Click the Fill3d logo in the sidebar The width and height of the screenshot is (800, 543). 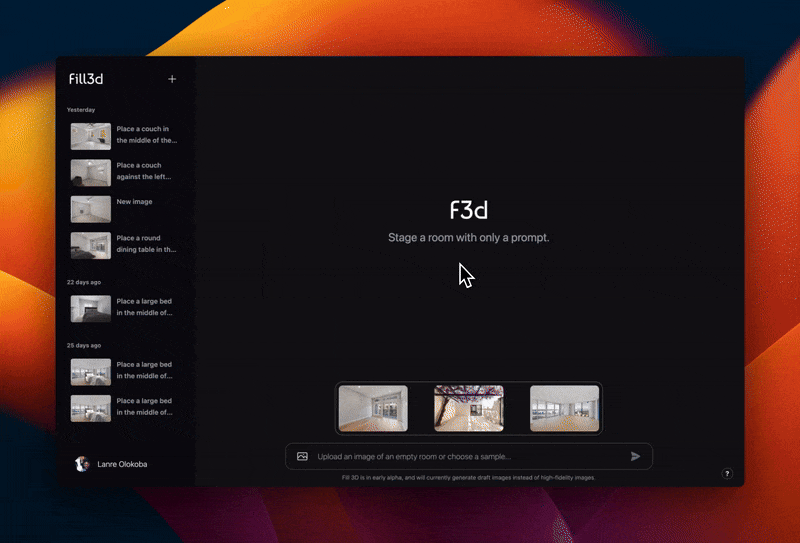pos(86,79)
